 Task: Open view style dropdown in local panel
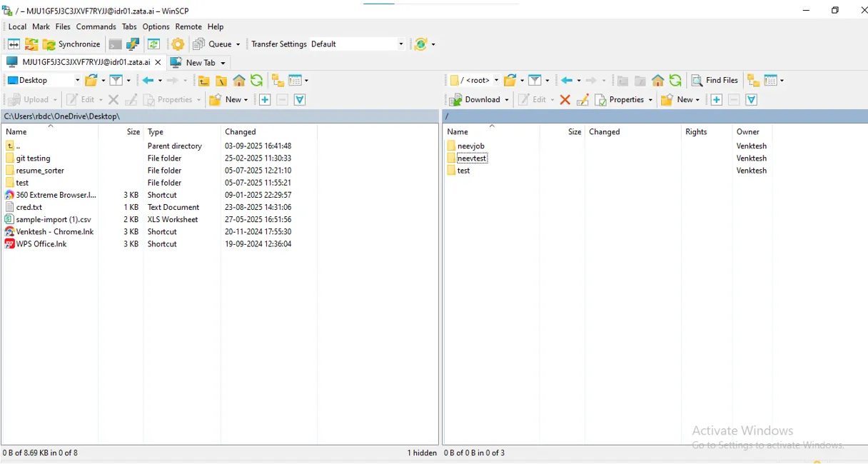click(x=298, y=81)
